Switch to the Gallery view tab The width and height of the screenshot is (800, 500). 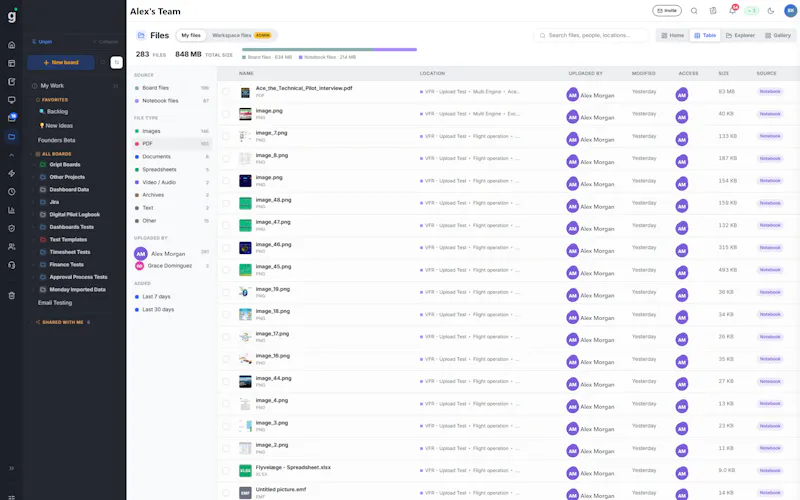pyautogui.click(x=778, y=35)
